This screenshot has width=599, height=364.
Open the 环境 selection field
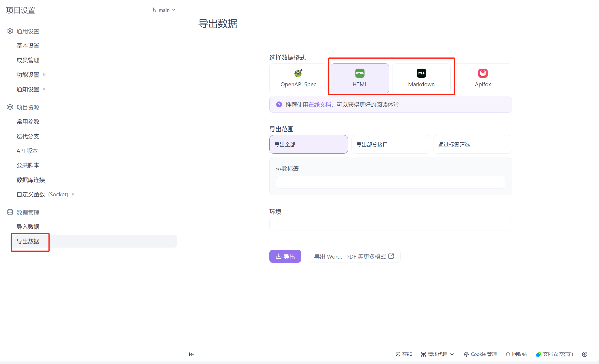390,224
